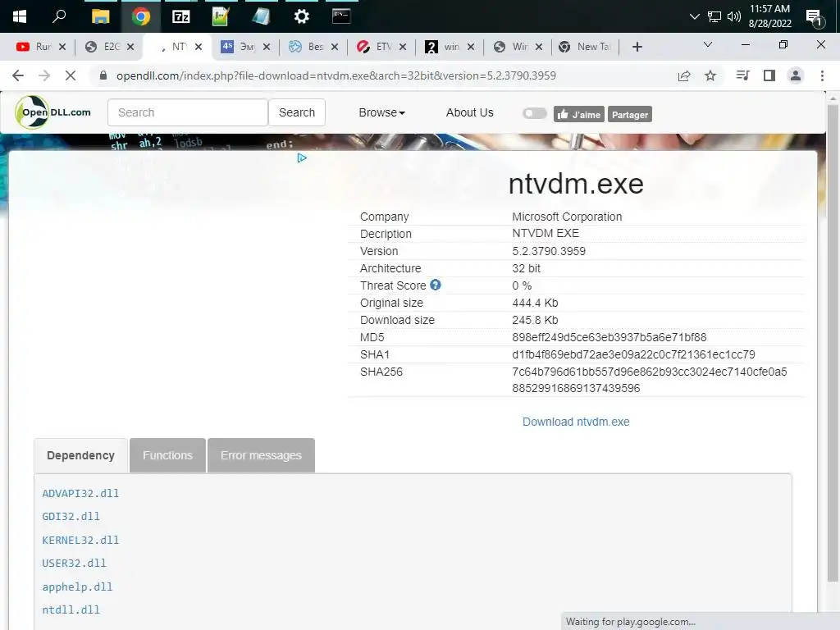Click Download ntvdm.exe link
Screen dimensions: 840x630
tap(576, 422)
